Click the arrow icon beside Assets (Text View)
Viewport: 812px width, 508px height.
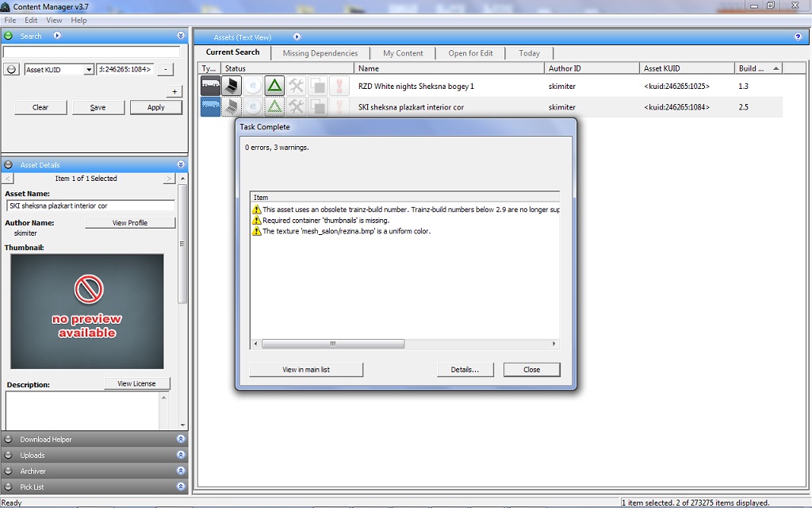point(297,37)
